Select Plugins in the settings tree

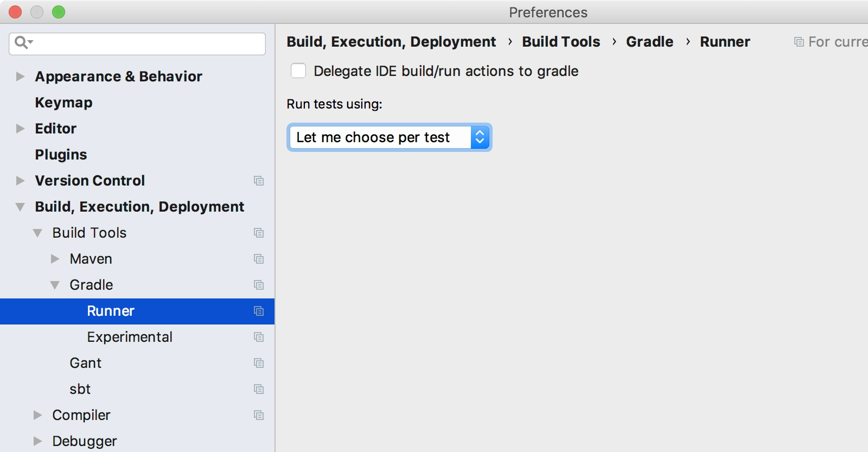61,155
